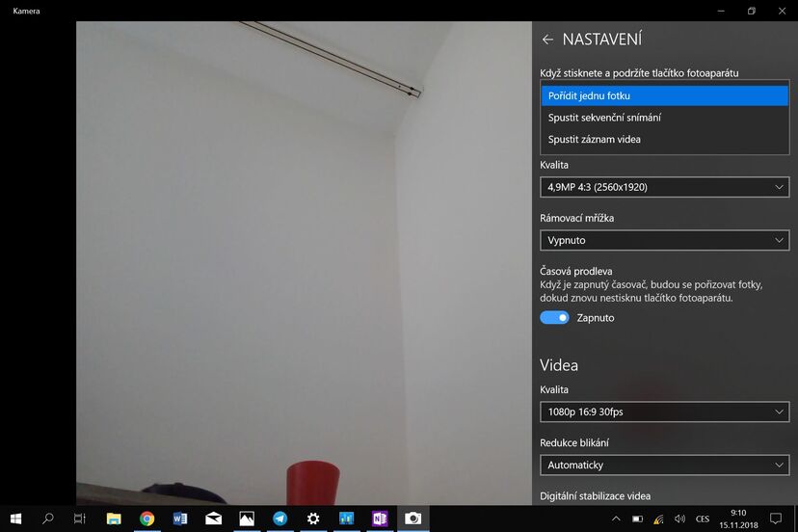Open Task View from taskbar
This screenshot has height=532, width=798.
coord(80,519)
